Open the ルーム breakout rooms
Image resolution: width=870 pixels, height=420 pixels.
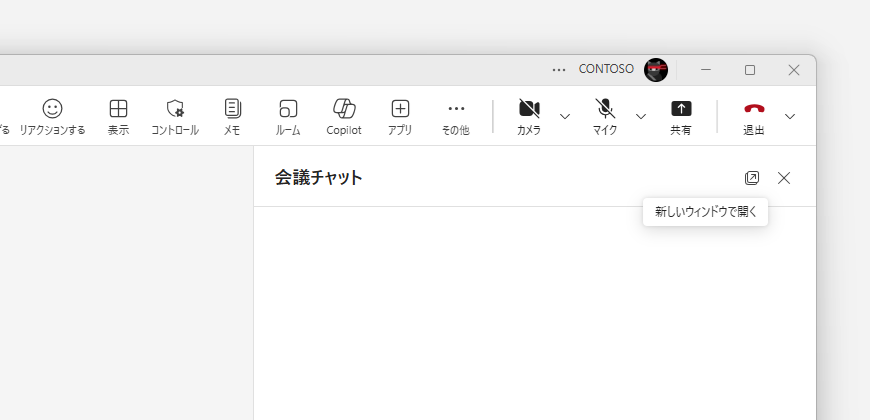288,116
